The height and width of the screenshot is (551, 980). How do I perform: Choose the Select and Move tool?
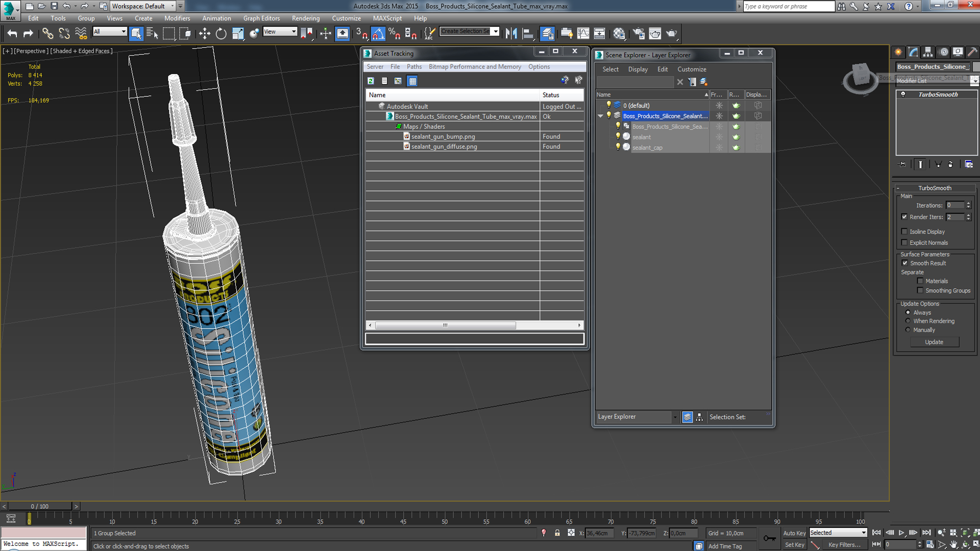205,34
